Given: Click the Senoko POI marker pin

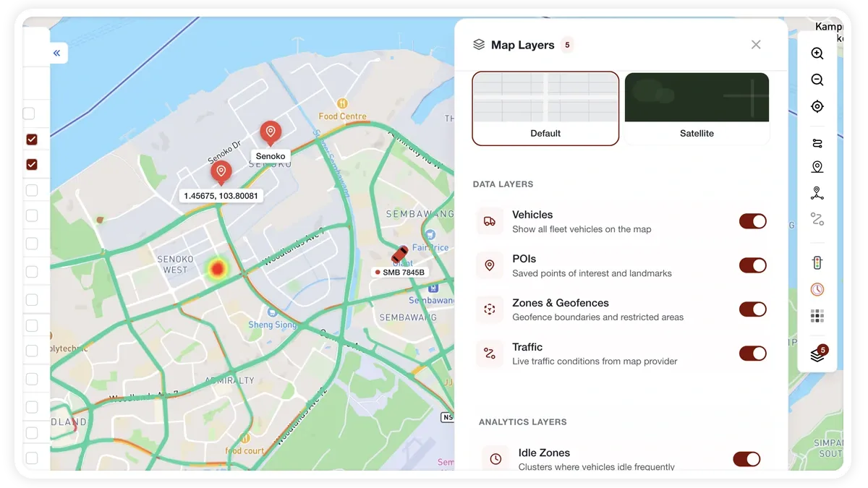Looking at the screenshot, I should (271, 133).
